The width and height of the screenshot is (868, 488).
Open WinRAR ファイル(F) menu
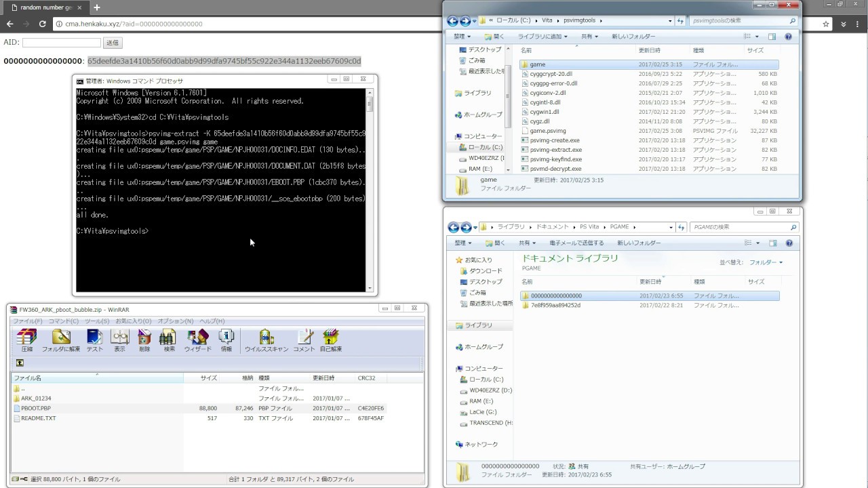pyautogui.click(x=28, y=321)
